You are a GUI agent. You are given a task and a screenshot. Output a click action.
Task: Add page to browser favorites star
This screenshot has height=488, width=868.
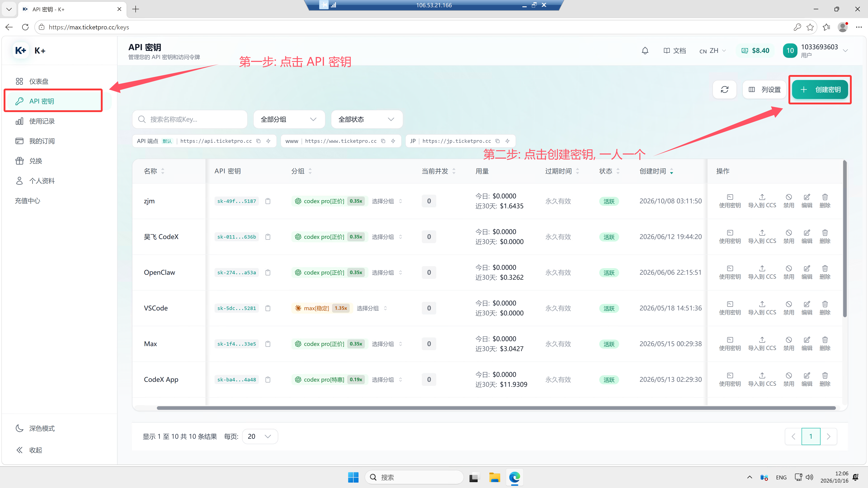[810, 27]
